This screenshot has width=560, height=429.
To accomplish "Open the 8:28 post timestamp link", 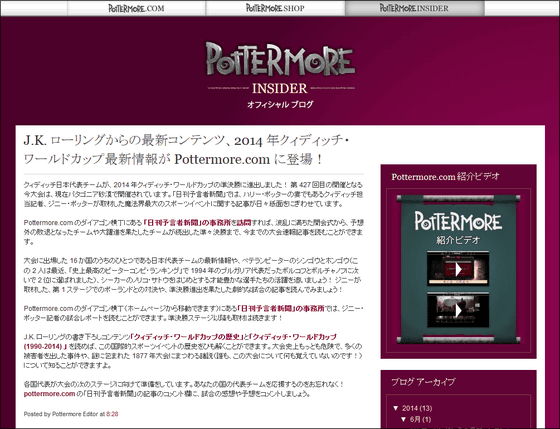I will (x=112, y=414).
